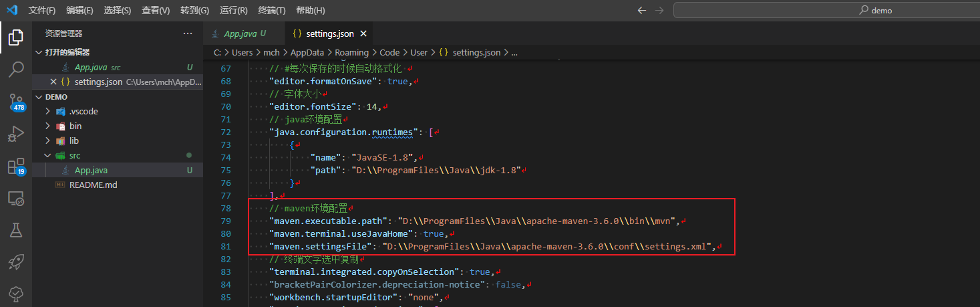Viewport: 980px width, 307px height.
Task: Open the 选择(S) menu
Action: click(x=118, y=11)
